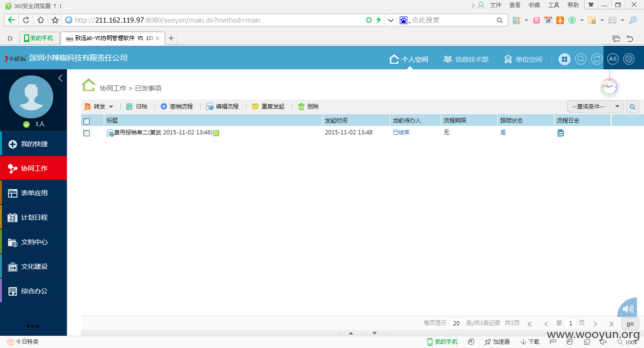Open 我的快捷 in sidebar

(33, 144)
